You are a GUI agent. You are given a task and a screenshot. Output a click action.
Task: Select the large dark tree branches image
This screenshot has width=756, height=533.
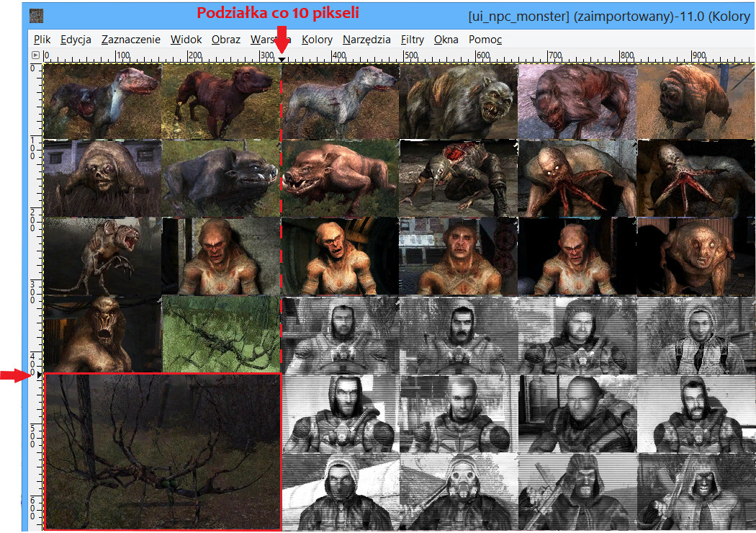tap(163, 452)
